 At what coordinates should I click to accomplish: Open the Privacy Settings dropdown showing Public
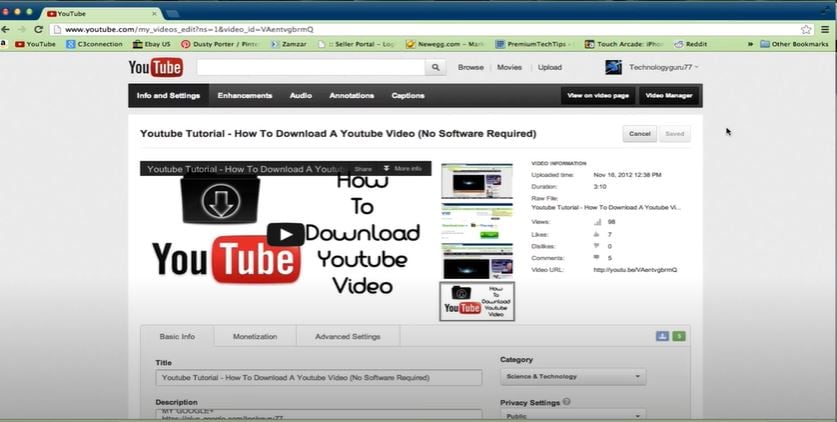click(x=573, y=415)
